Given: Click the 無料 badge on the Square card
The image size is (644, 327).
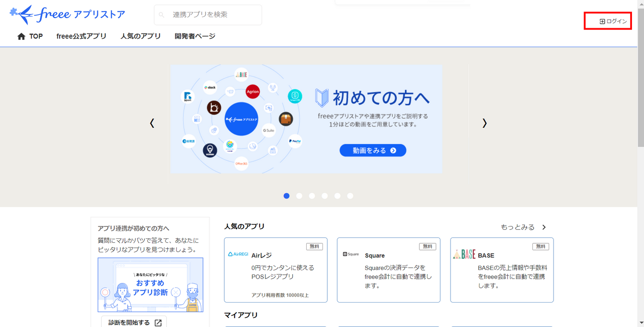Looking at the screenshot, I should (427, 247).
